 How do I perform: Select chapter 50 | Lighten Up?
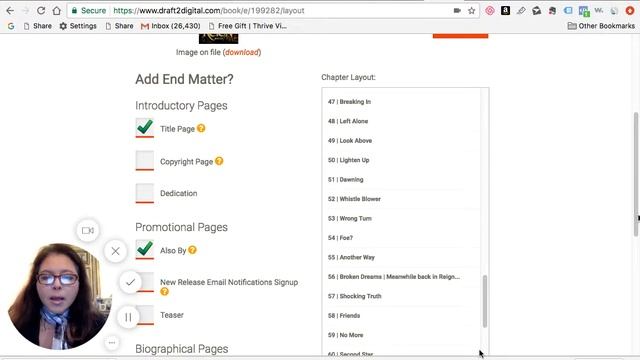coord(349,160)
